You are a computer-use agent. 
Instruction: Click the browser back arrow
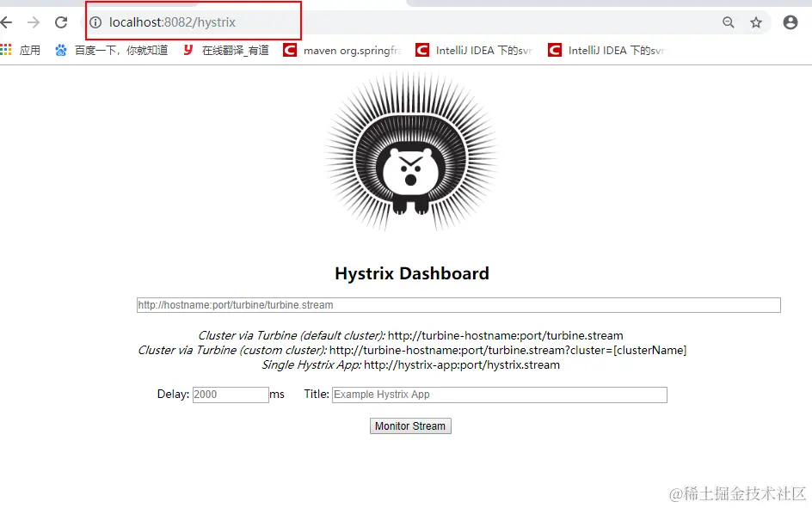coord(6,22)
